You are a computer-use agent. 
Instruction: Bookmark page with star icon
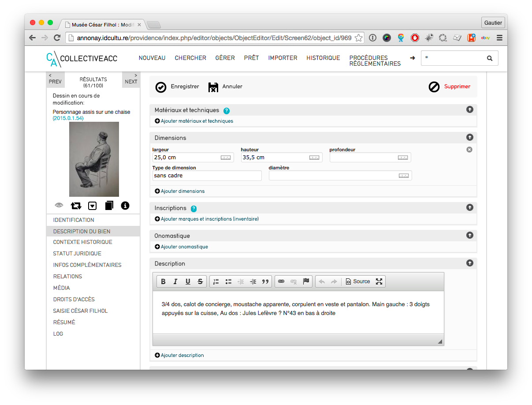pyautogui.click(x=358, y=38)
